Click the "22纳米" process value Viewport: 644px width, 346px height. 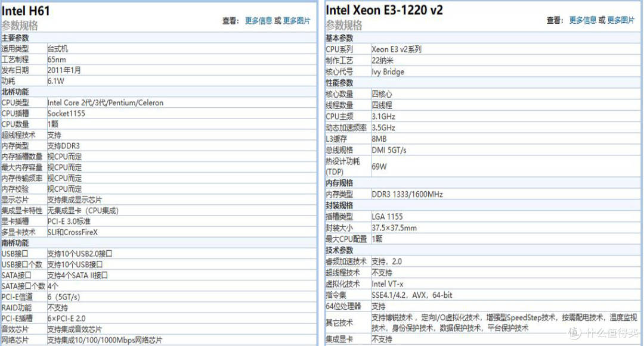coord(383,60)
